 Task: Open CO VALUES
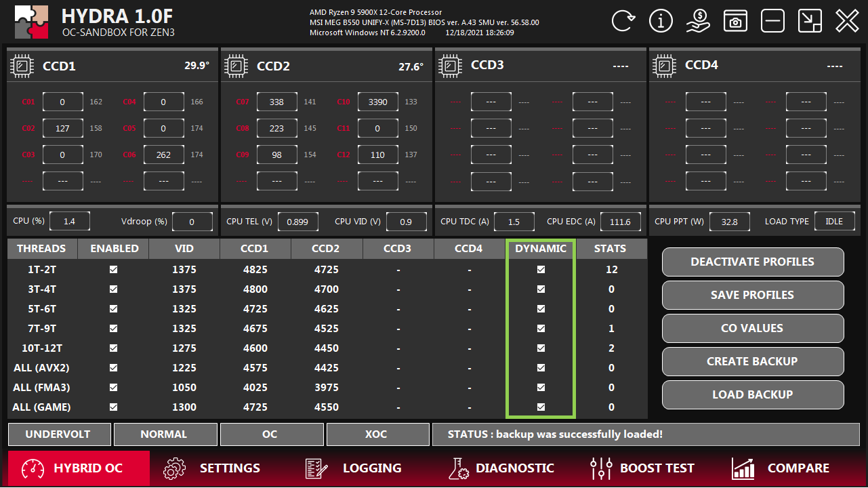[x=753, y=328]
